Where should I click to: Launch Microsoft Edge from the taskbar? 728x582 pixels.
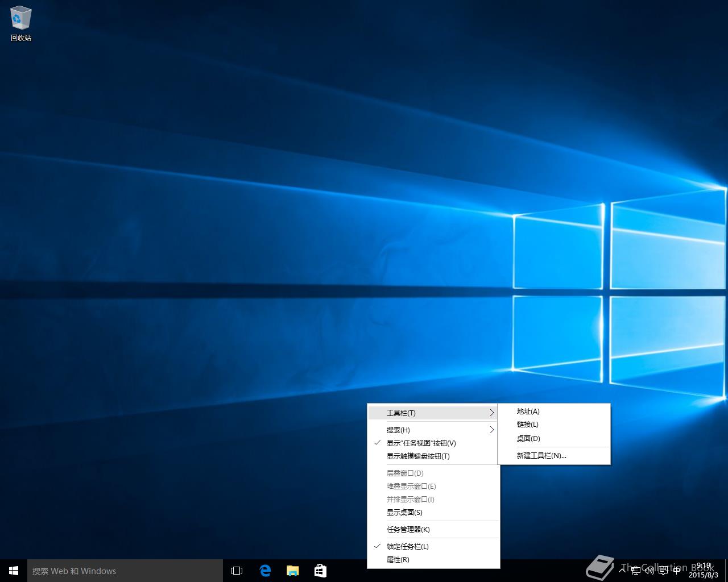265,571
